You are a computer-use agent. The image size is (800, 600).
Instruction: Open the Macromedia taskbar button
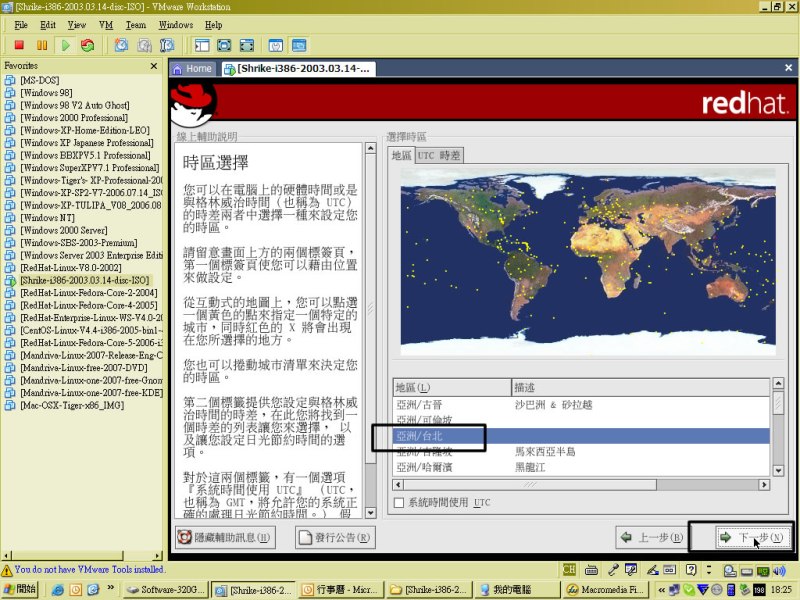605,590
